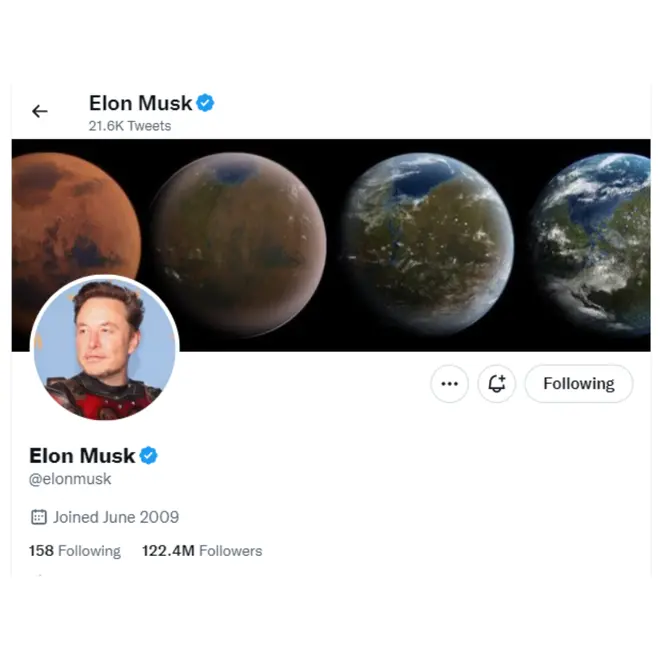Click the calendar icon beside join date
The width and height of the screenshot is (660, 660).
click(39, 517)
